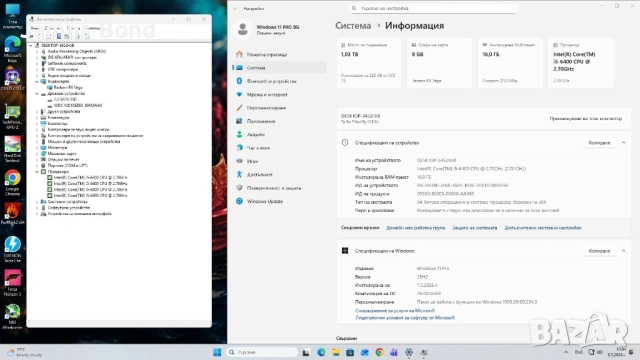Click the Система breadcrumb in the header
This screenshot has width=640, height=360.
(353, 26)
